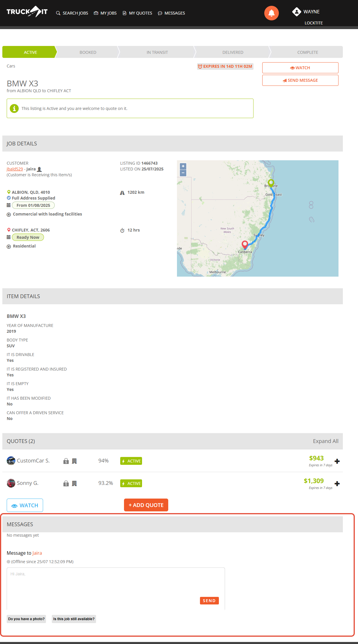Click the Full Address Supplied check icon

point(9,198)
